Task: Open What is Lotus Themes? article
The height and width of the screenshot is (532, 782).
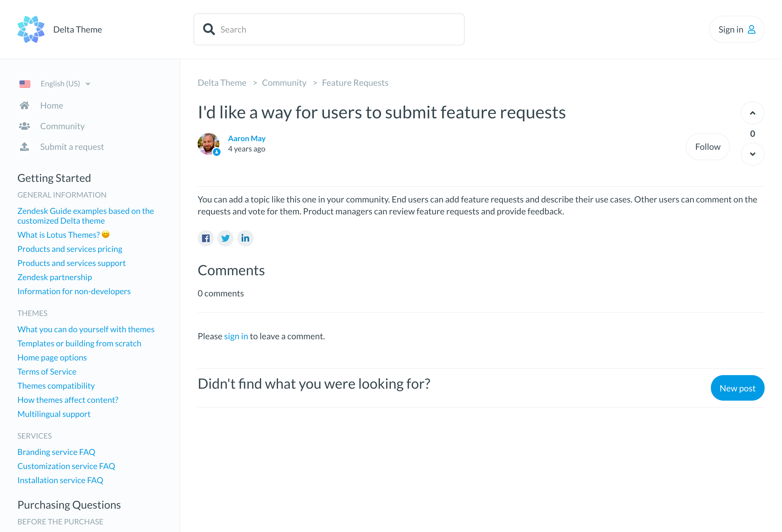Action: (63, 235)
